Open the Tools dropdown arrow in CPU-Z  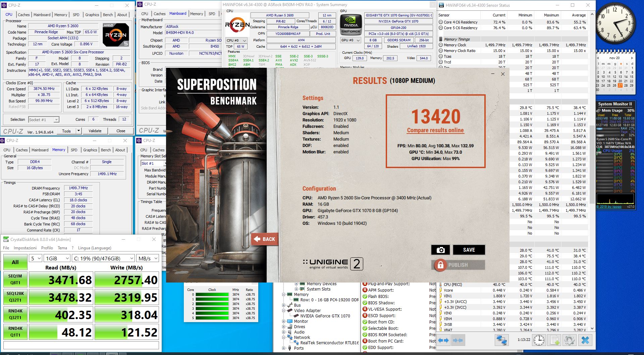(x=78, y=131)
